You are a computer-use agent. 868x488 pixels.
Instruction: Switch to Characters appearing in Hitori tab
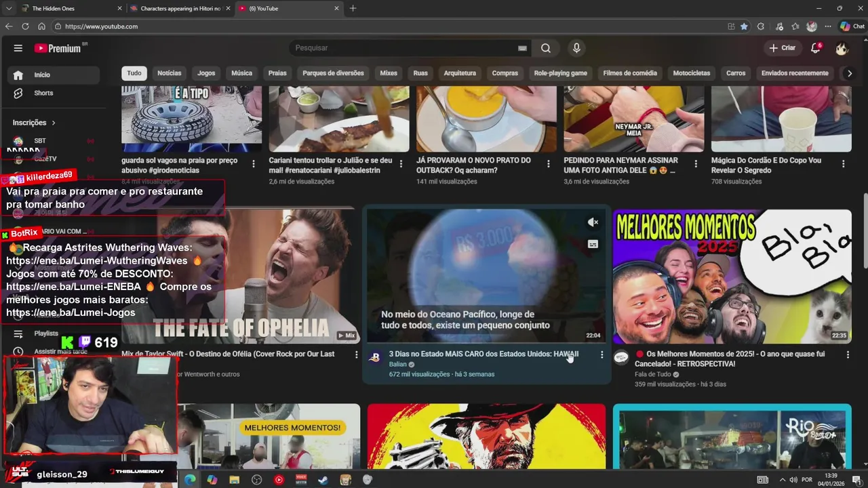pyautogui.click(x=180, y=8)
